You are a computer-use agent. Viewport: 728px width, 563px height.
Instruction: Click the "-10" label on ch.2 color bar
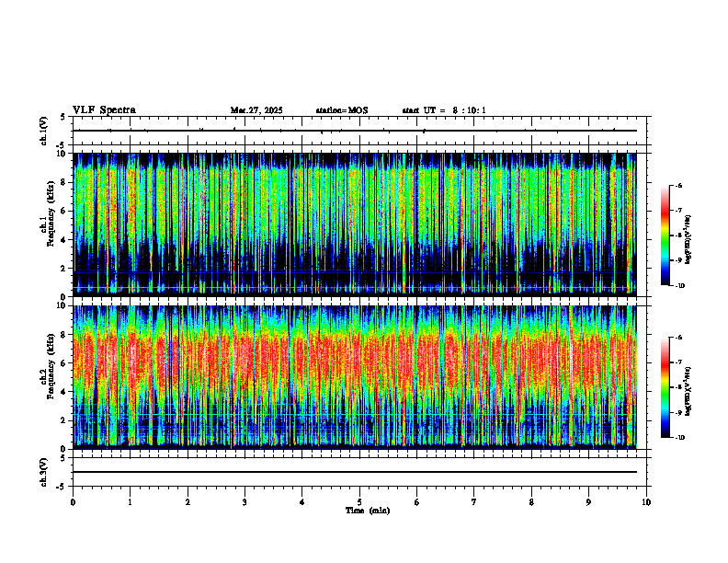pos(679,438)
